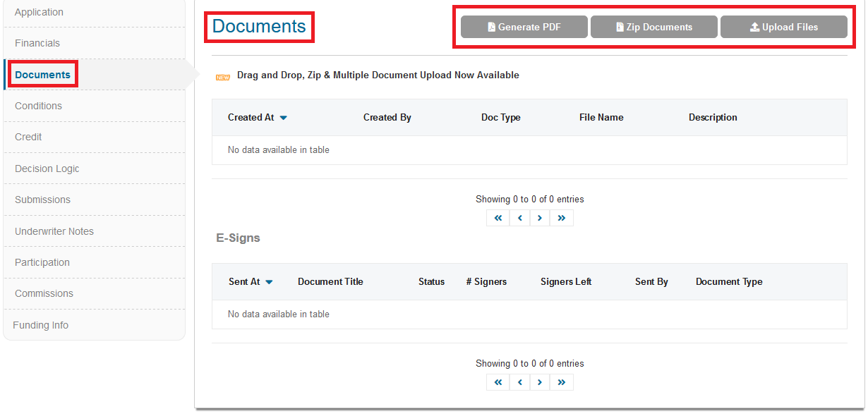Go to last page of E-Signs table
Image resolution: width=868 pixels, height=416 pixels.
coord(562,382)
